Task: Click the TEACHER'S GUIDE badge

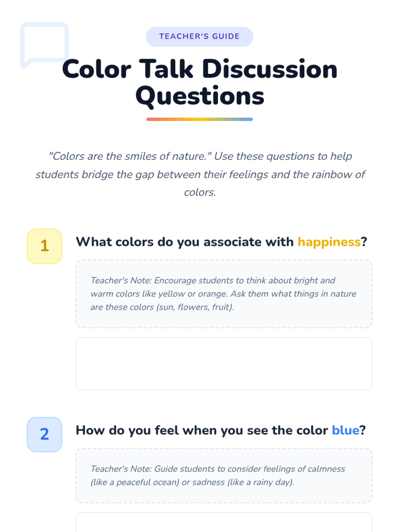Action: click(199, 37)
